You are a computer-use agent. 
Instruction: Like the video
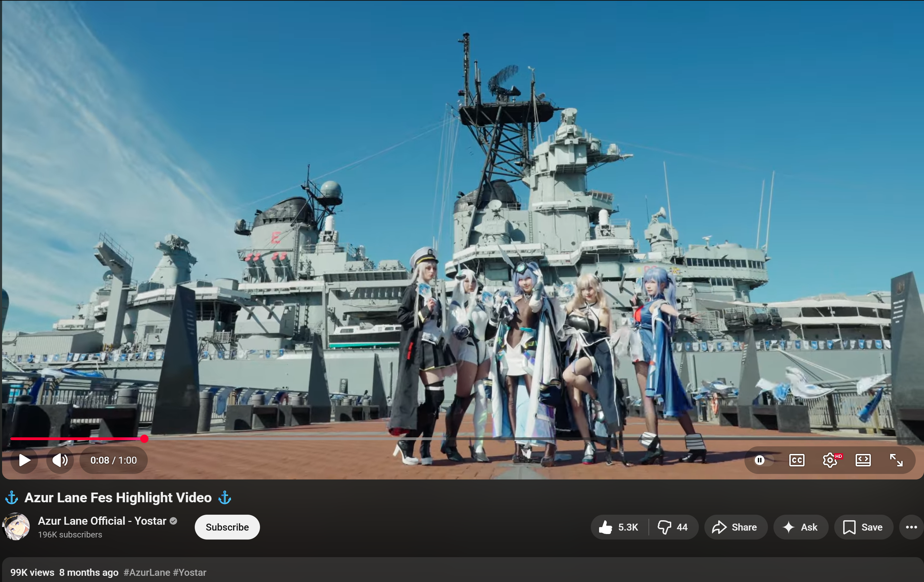coord(619,527)
